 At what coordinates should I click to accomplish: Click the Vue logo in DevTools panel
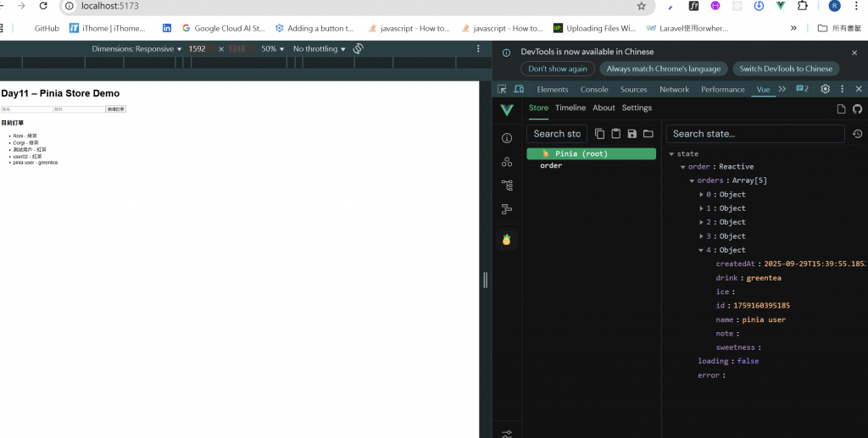click(507, 109)
